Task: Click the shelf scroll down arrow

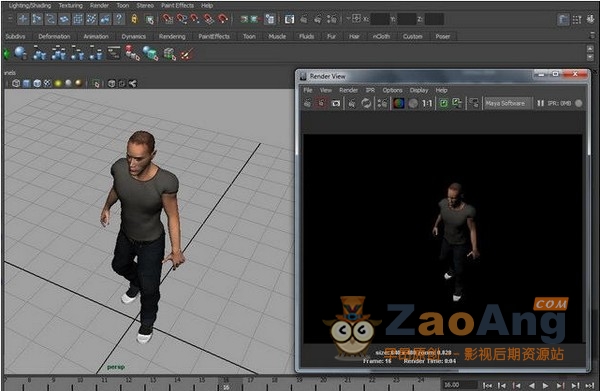Action: [x=590, y=57]
